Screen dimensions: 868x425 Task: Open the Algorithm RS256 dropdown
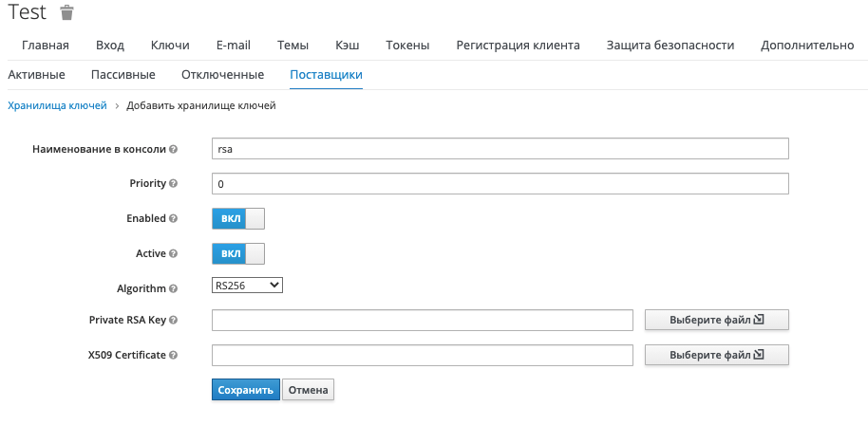click(x=247, y=286)
